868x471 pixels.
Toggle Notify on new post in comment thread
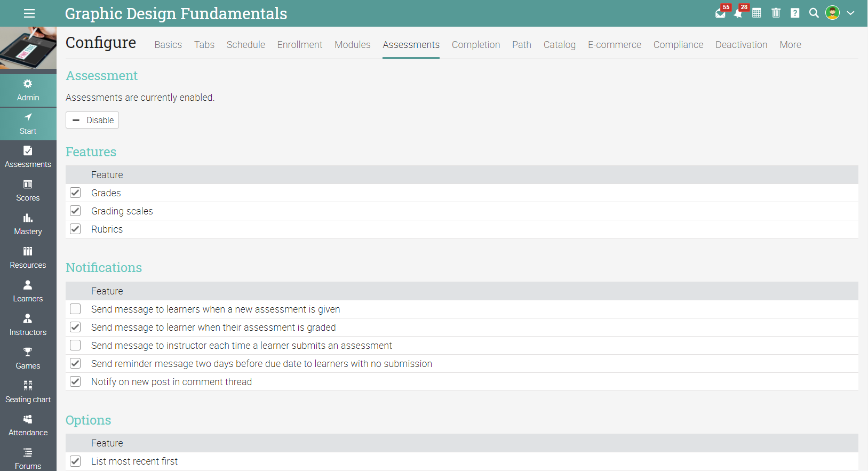coord(75,382)
